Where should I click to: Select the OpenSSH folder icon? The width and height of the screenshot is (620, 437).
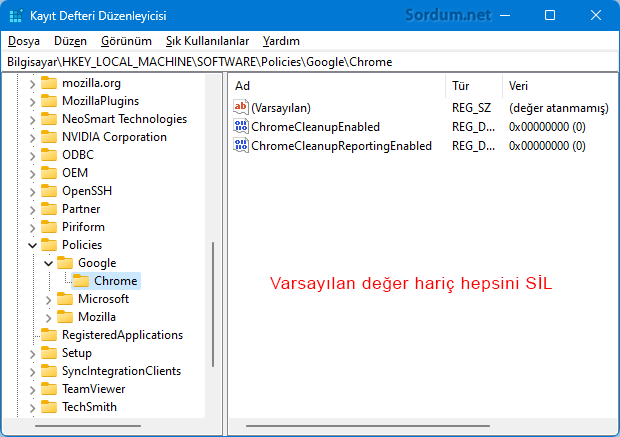(x=49, y=191)
